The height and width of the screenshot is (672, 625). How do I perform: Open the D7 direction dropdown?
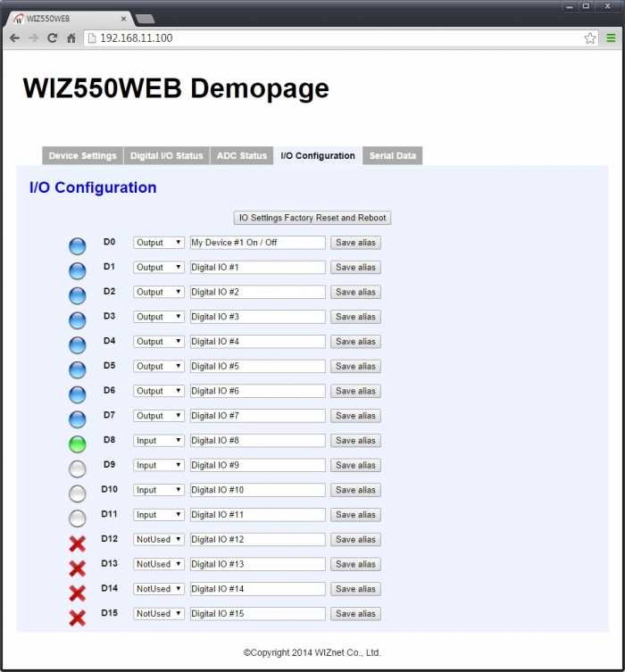[159, 416]
